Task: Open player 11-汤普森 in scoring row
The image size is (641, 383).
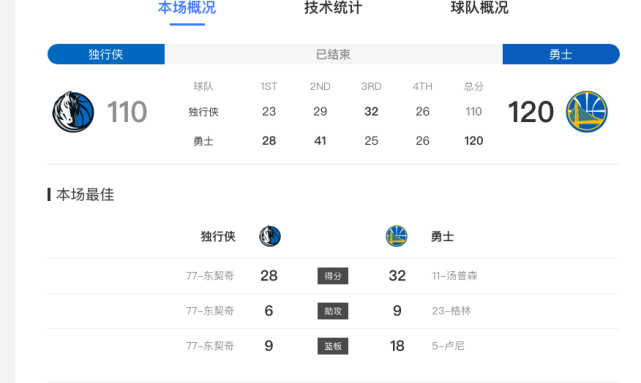Action: pos(455,276)
